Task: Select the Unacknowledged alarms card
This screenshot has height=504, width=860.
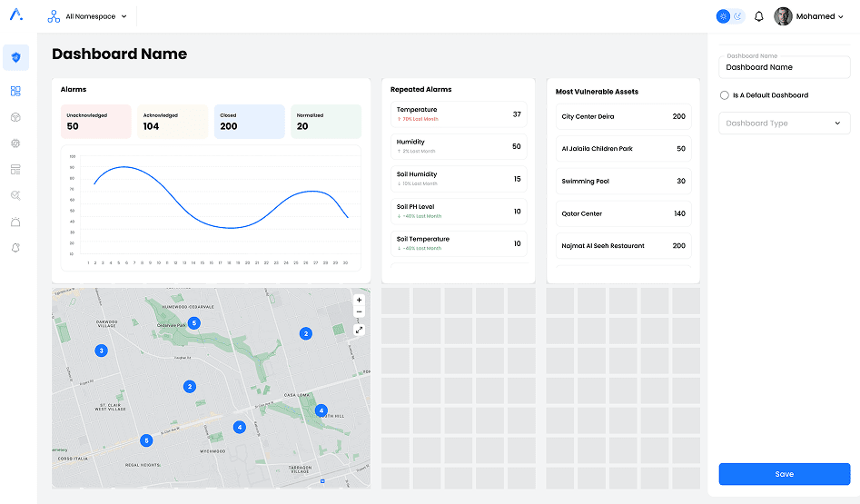Action: pos(96,122)
